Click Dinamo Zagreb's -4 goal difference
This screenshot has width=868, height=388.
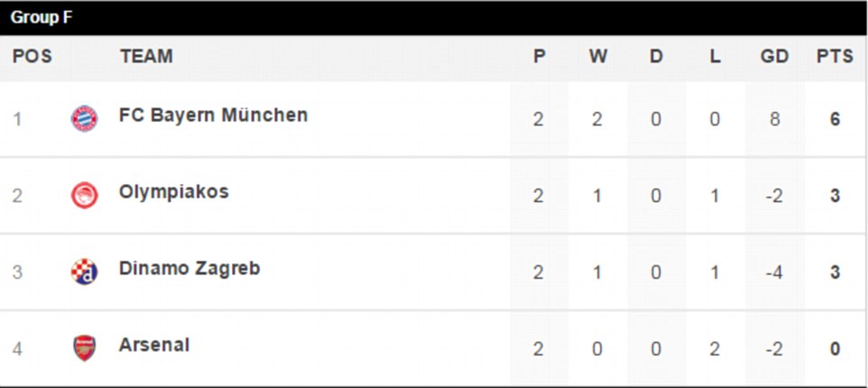coord(773,272)
